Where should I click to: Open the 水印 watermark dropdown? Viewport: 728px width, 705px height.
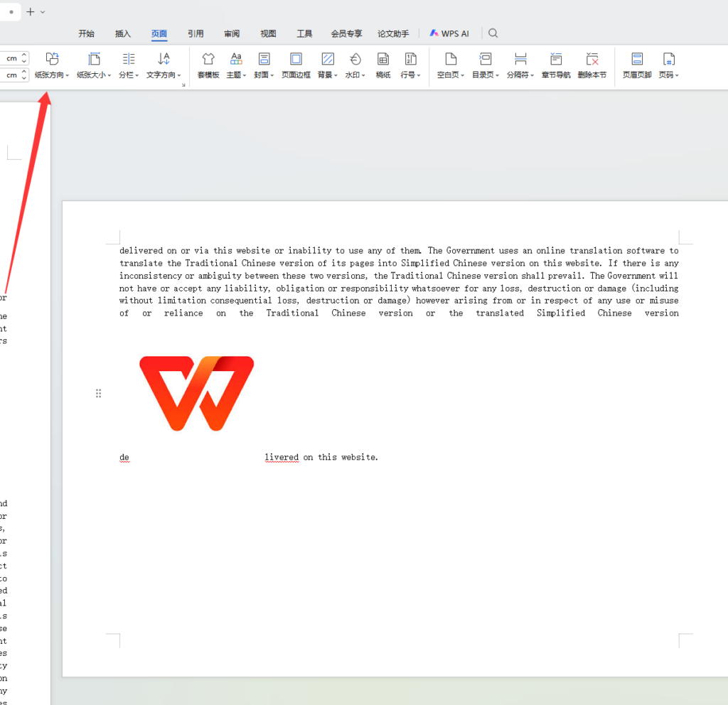pyautogui.click(x=355, y=65)
